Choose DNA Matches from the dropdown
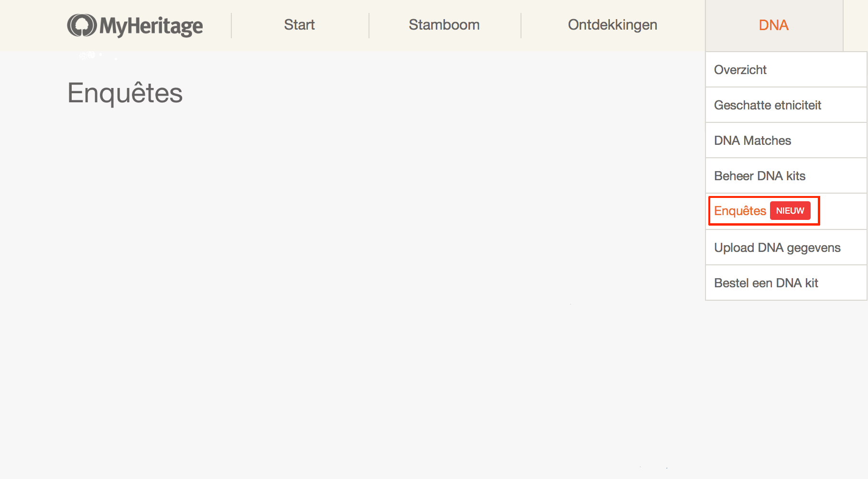The image size is (868, 479). coord(752,141)
